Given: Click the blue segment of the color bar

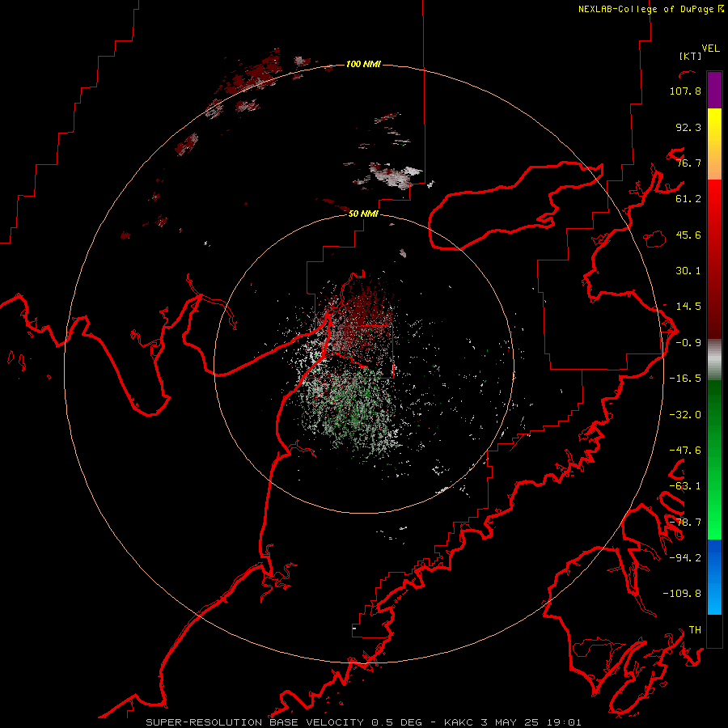Looking at the screenshot, I should [714, 577].
